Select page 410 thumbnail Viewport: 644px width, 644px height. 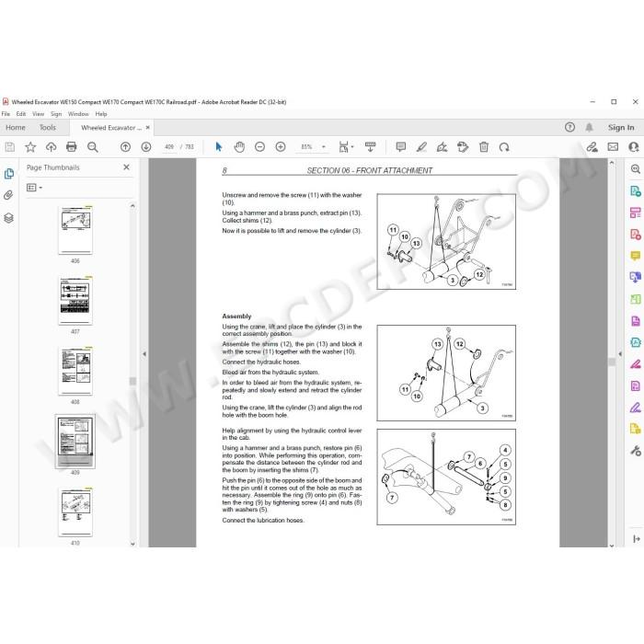[75, 512]
